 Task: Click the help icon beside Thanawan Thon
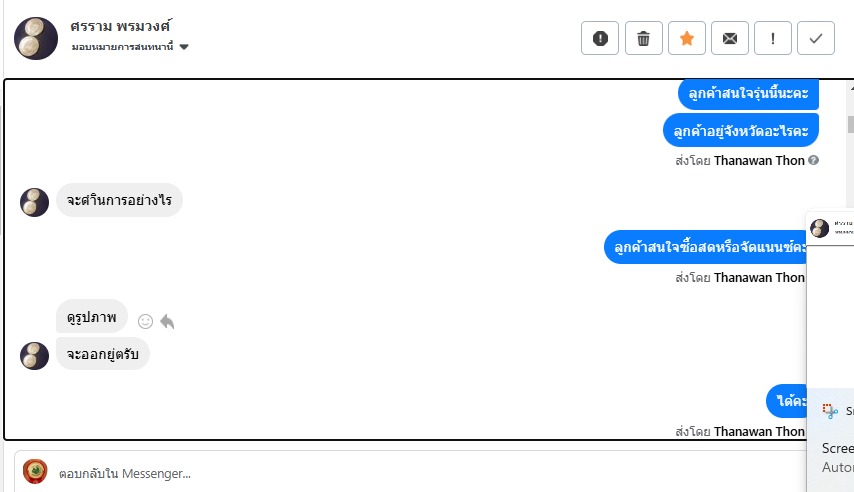pyautogui.click(x=814, y=160)
